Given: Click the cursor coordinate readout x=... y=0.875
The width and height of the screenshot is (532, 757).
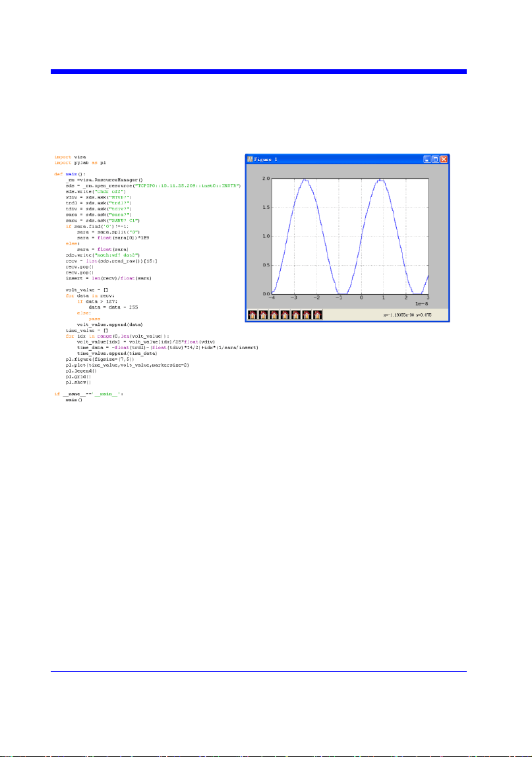Looking at the screenshot, I should [407, 315].
